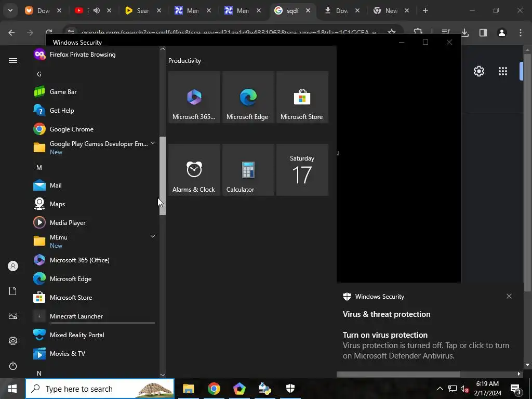Open the Alarms & Clock tile
The width and height of the screenshot is (532, 399).
[194, 170]
